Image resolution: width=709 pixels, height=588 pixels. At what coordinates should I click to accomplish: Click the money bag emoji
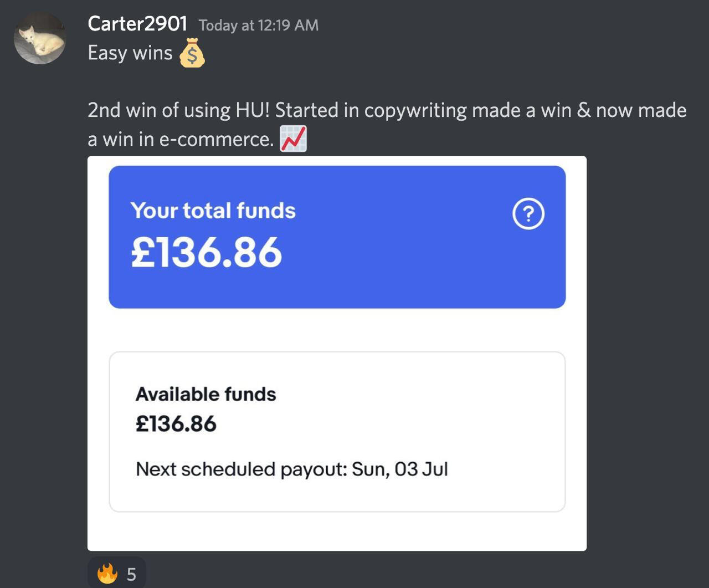192,53
